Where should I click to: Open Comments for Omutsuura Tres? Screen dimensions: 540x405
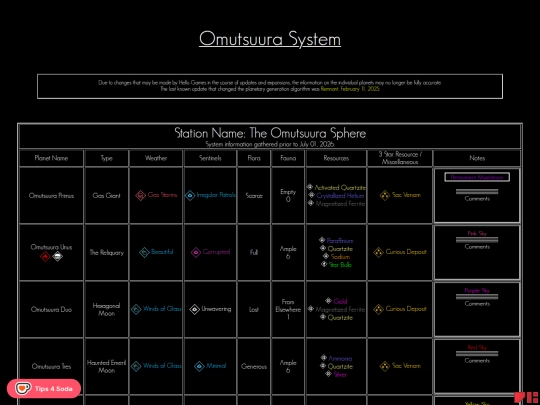[x=477, y=361]
